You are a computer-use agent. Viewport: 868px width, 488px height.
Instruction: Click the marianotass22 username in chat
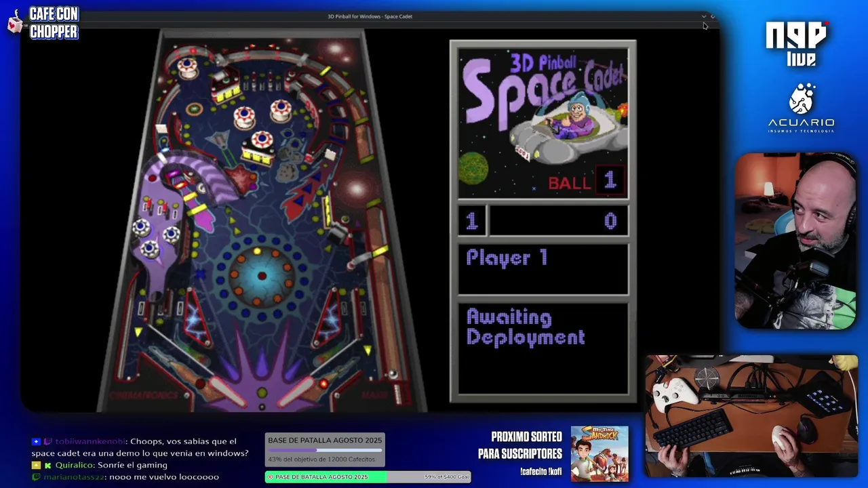73,477
